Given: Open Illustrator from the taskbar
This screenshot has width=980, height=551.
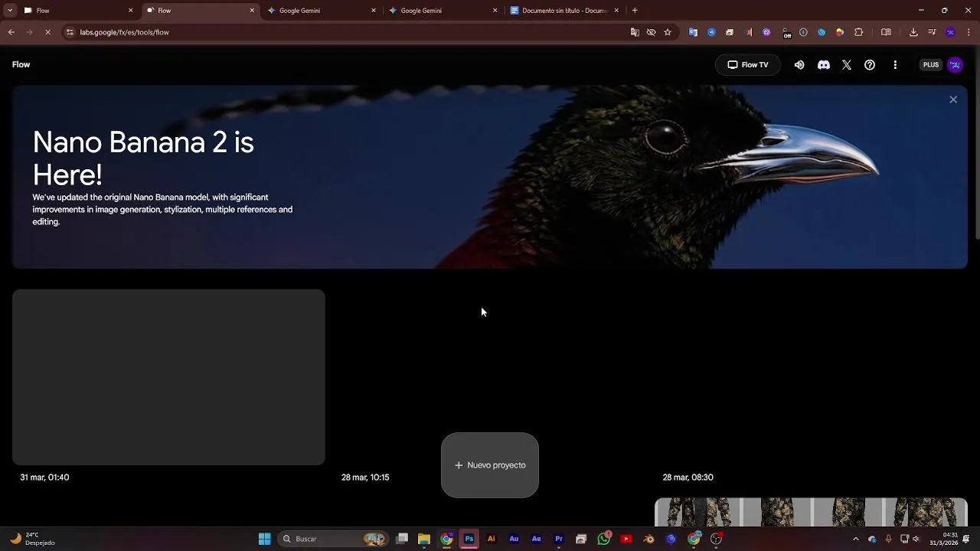Looking at the screenshot, I should 492,539.
